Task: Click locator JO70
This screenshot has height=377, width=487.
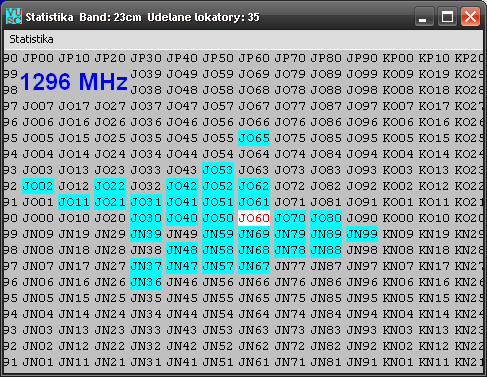Action: [x=290, y=218]
